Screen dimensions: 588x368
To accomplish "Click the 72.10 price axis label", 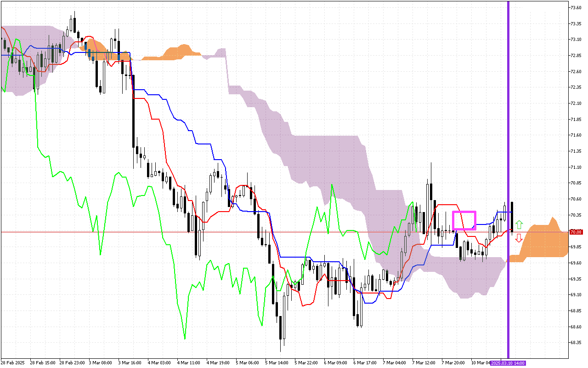I will pos(576,103).
